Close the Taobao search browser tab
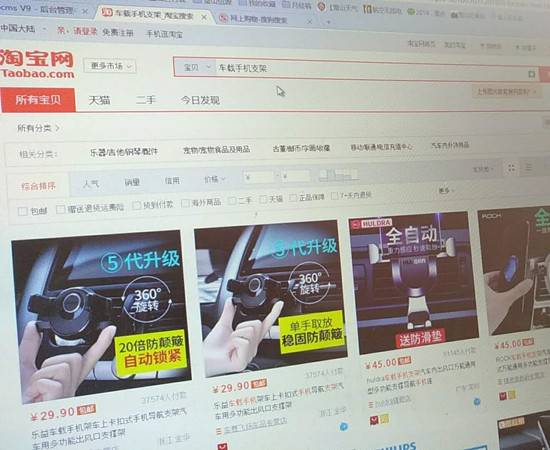The width and height of the screenshot is (550, 450). click(204, 16)
